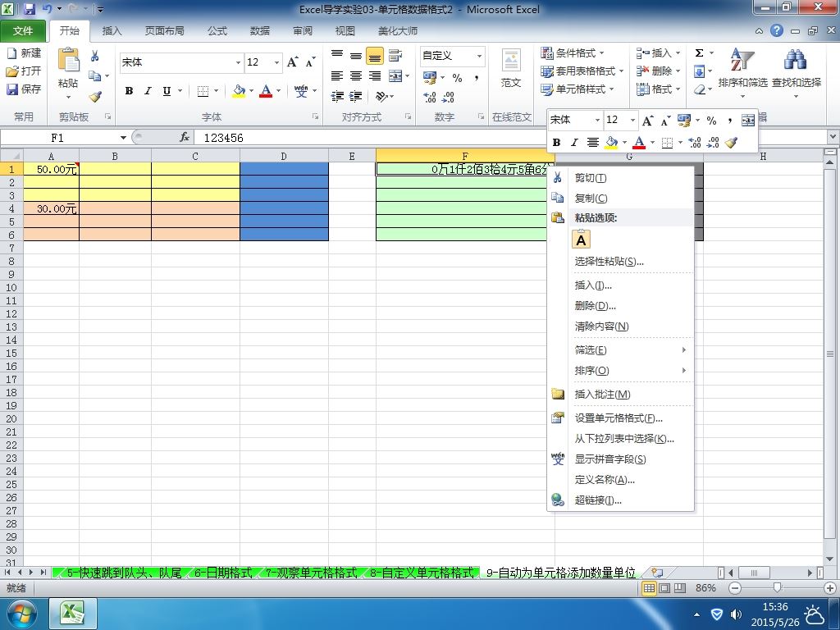The image size is (840, 630).
Task: Switch to the 数据 ribbon tab
Action: 260,31
